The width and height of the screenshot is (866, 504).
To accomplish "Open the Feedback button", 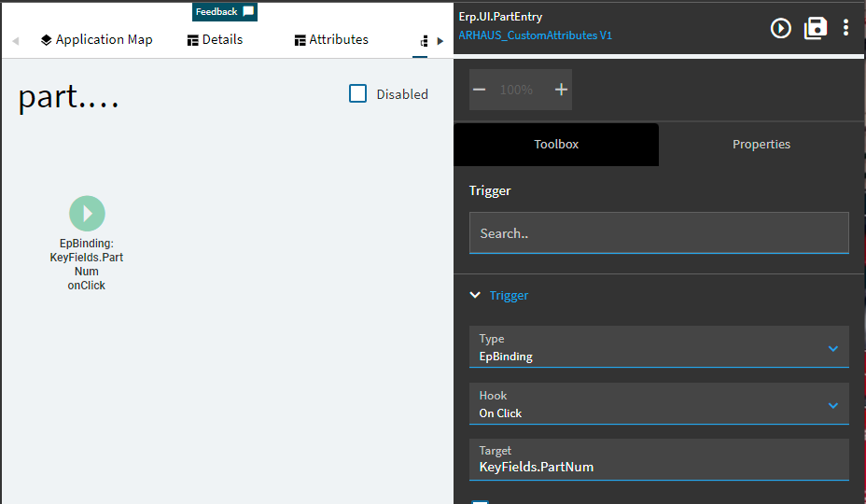I will [225, 11].
